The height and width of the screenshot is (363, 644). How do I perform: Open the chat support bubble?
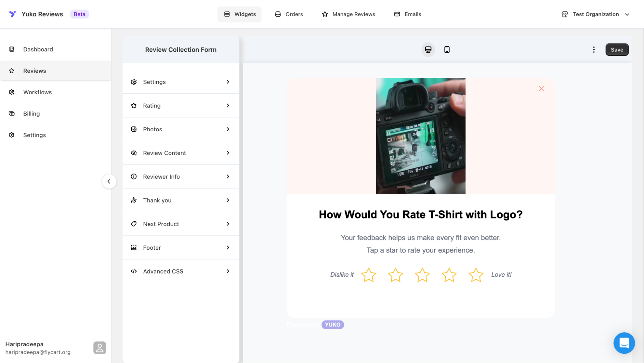624,343
